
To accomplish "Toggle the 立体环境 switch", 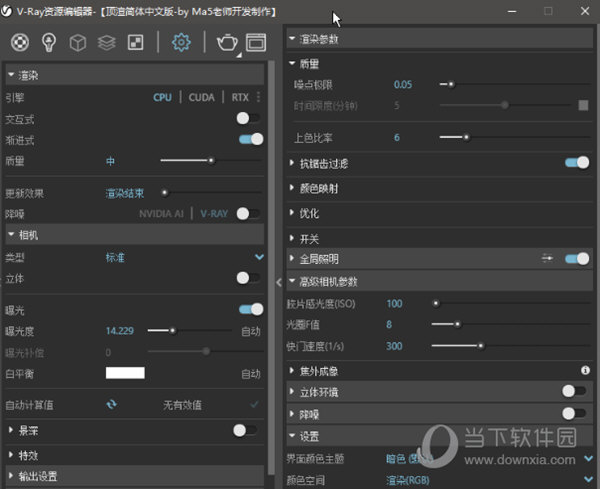I will pyautogui.click(x=574, y=391).
